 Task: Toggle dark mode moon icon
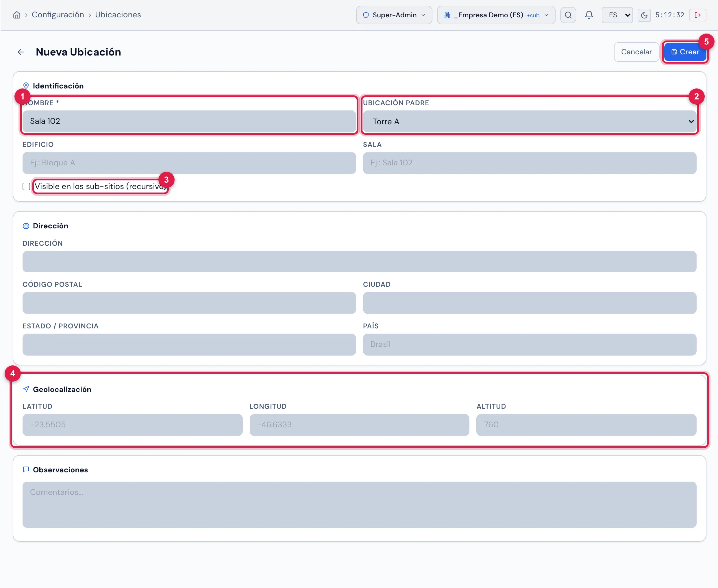coord(644,15)
